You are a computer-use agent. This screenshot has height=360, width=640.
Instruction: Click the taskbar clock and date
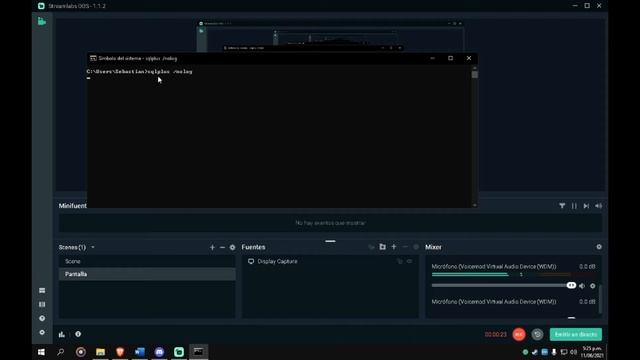coord(592,352)
